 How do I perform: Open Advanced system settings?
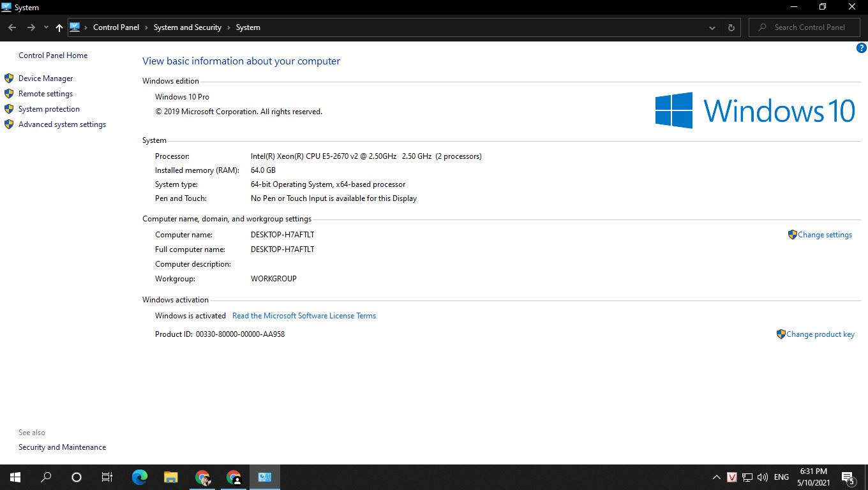coord(62,124)
